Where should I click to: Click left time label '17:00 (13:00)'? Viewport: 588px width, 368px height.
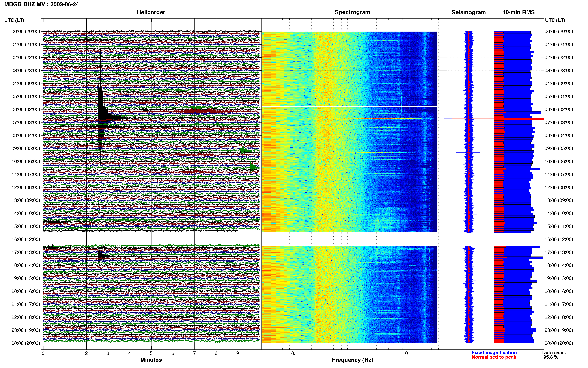pos(26,252)
